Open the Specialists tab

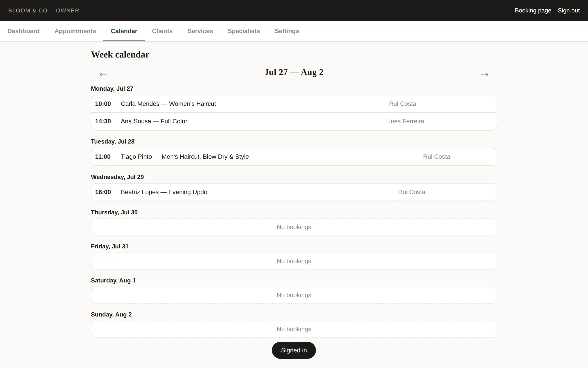coord(244,31)
